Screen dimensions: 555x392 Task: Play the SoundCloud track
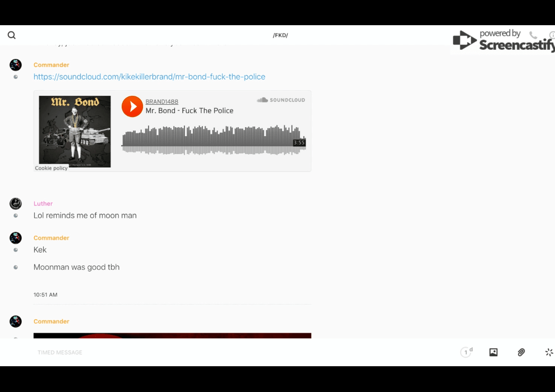(x=132, y=106)
